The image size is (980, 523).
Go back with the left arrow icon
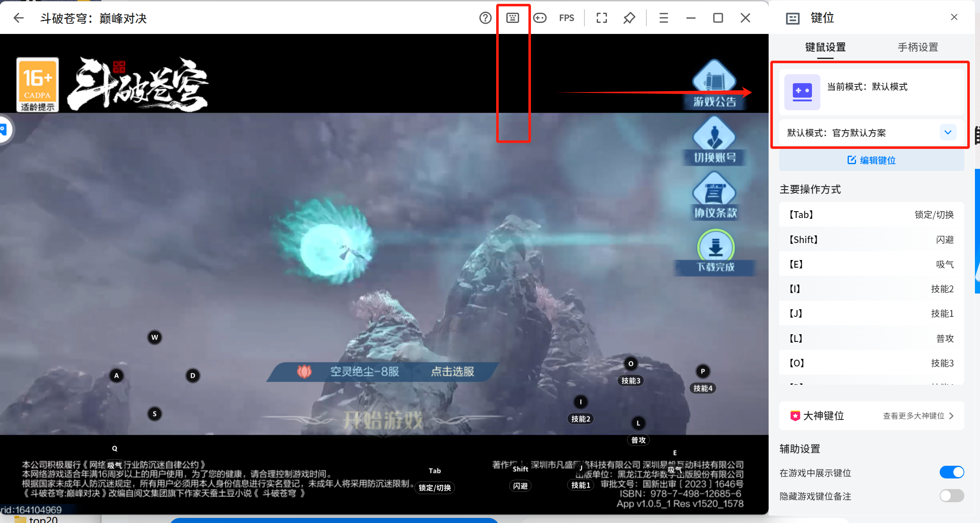18,18
